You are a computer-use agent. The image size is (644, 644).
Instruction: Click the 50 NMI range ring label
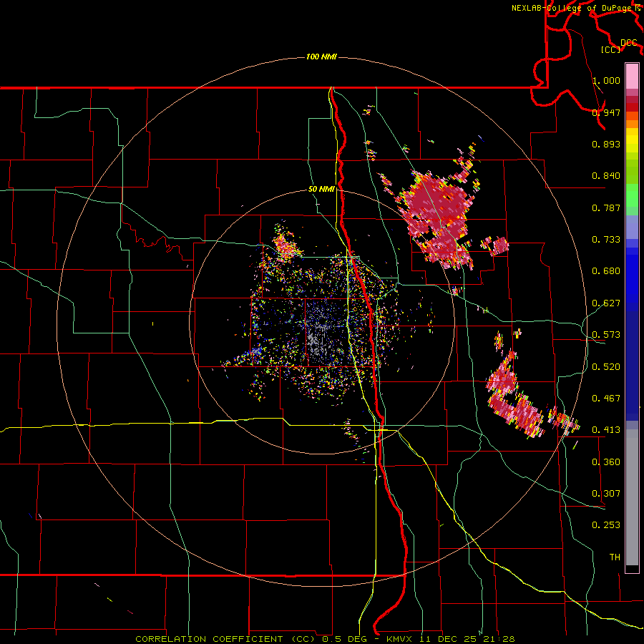point(321,190)
